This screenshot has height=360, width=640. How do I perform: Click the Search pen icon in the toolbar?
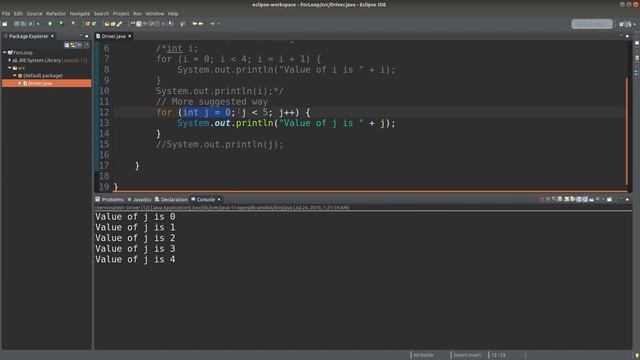click(119, 24)
